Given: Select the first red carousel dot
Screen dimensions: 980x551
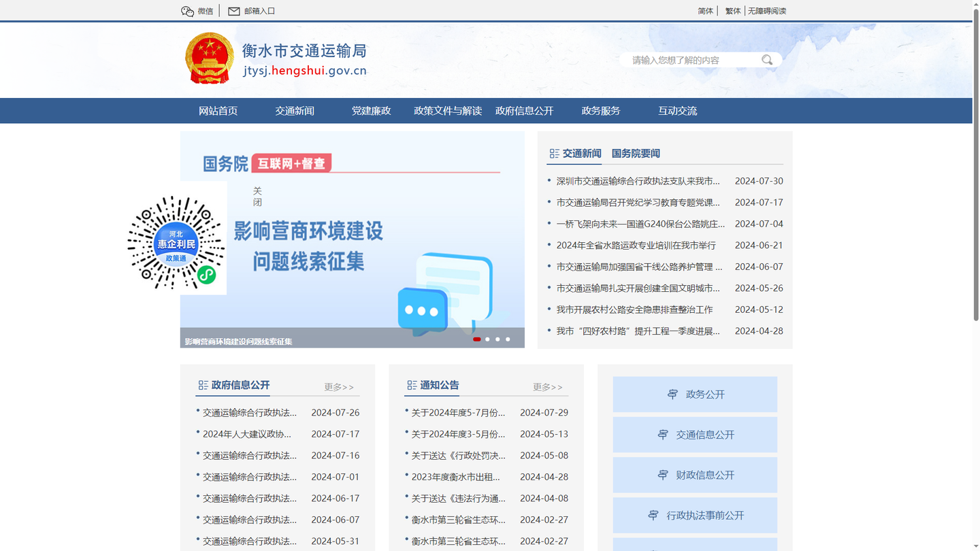Looking at the screenshot, I should click(x=477, y=339).
